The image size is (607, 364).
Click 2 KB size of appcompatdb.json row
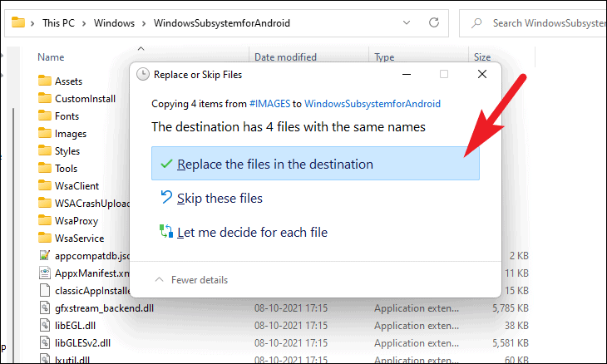tap(519, 256)
